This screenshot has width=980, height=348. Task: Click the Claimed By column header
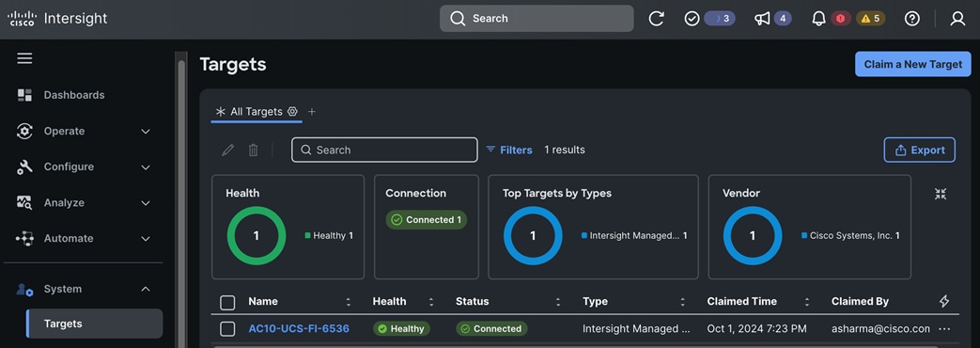coord(860,301)
